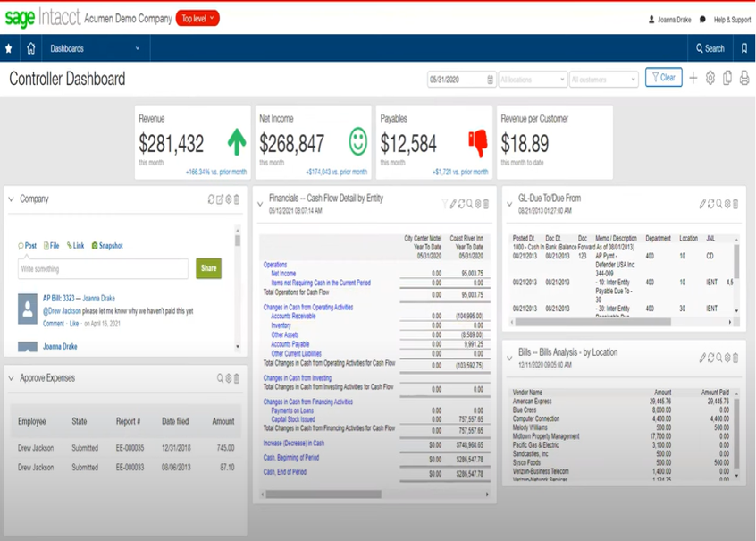Viewport: 756px width, 541px height.
Task: Open the Company panel in a new window
Action: click(220, 199)
